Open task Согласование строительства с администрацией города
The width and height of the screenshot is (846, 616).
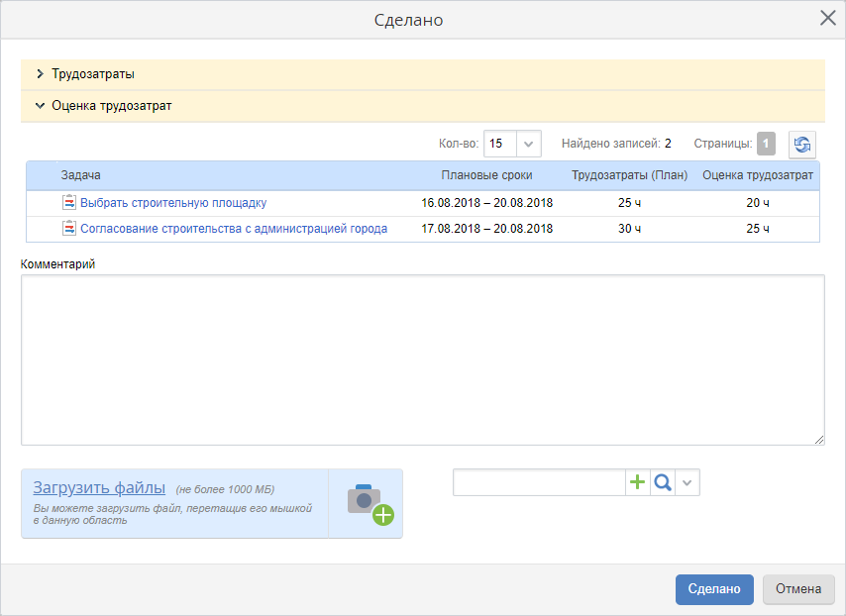point(234,229)
